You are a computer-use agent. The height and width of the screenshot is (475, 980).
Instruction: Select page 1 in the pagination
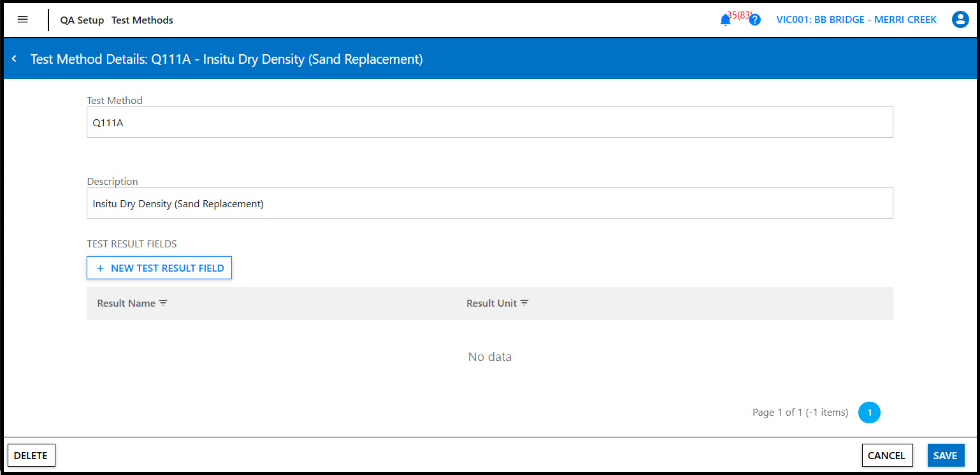pos(869,413)
